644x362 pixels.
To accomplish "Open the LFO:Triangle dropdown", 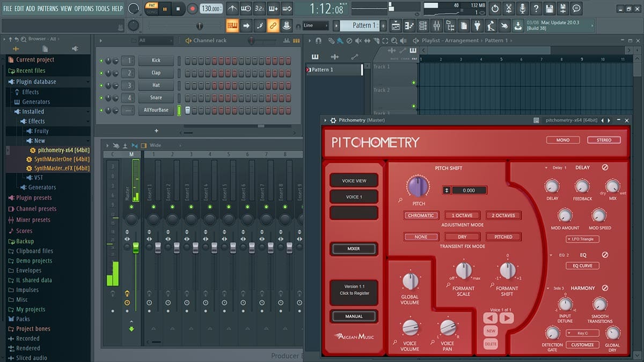I will click(582, 239).
